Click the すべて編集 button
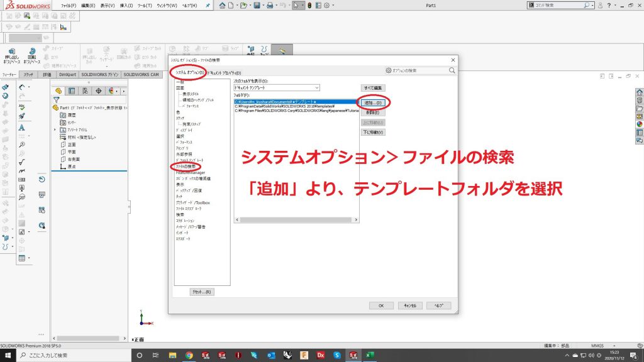Viewport: 644px width, 362px height. (x=373, y=88)
